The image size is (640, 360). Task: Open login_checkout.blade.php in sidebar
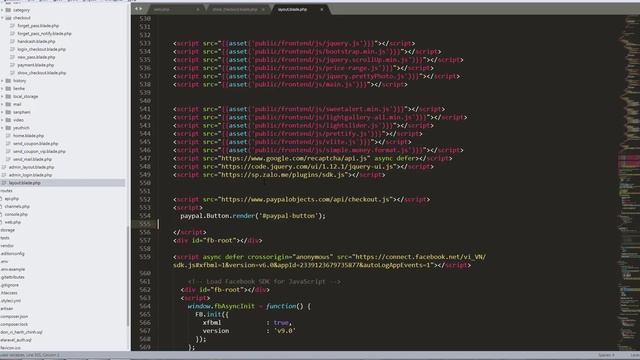(x=41, y=49)
